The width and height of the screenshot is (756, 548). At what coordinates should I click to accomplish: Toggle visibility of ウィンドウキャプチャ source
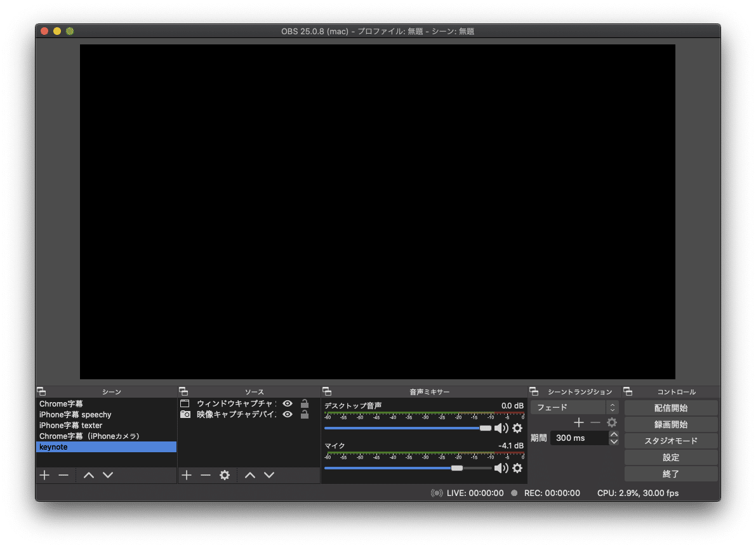(x=288, y=404)
